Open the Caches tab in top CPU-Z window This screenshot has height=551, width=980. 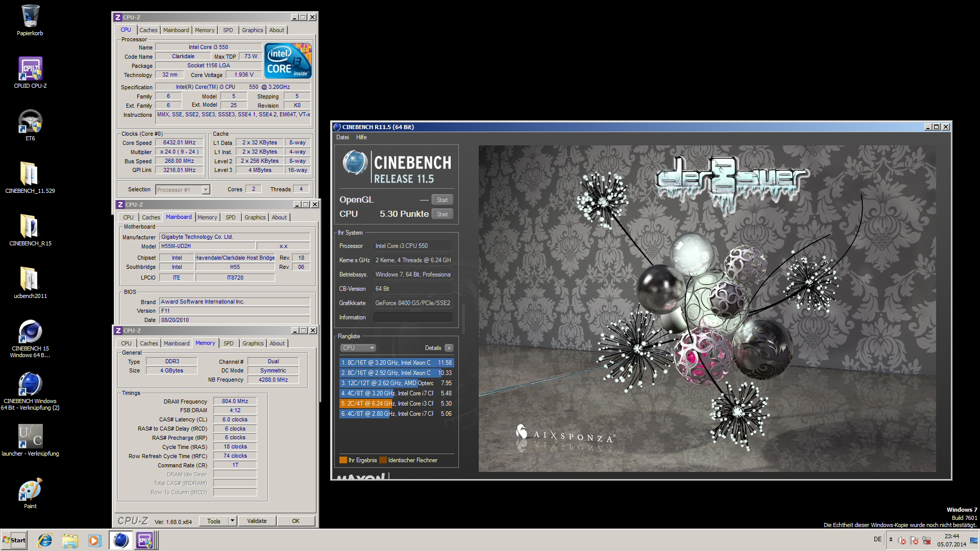pyautogui.click(x=149, y=30)
